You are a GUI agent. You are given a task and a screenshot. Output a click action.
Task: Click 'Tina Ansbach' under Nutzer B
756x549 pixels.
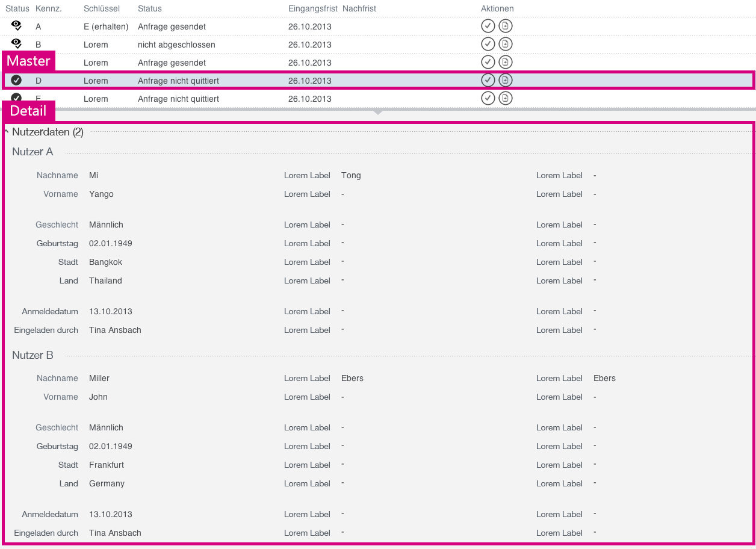[115, 533]
